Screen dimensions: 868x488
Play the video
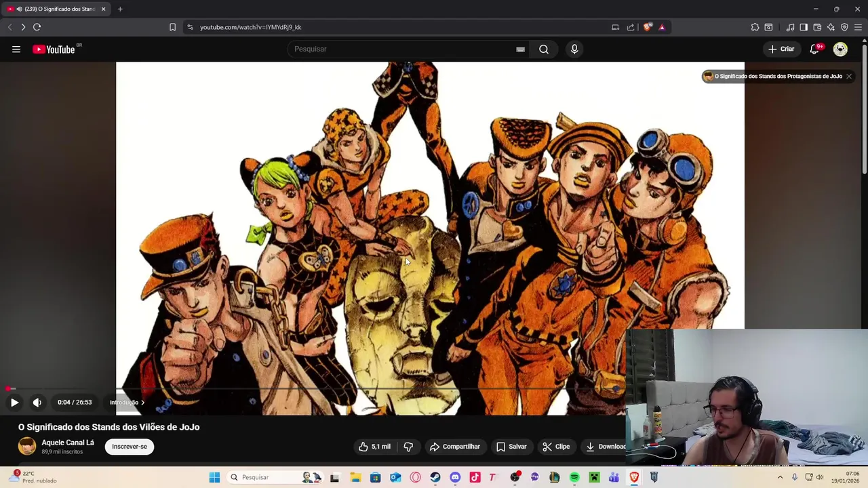point(14,402)
